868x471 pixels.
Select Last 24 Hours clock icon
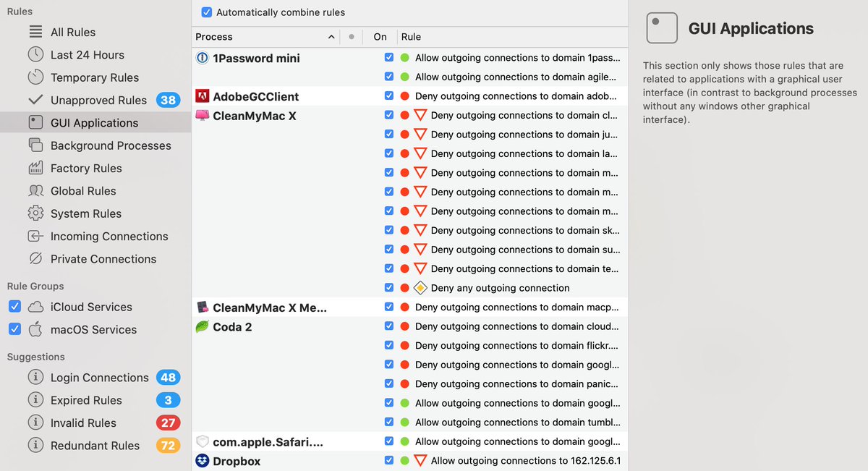point(35,54)
